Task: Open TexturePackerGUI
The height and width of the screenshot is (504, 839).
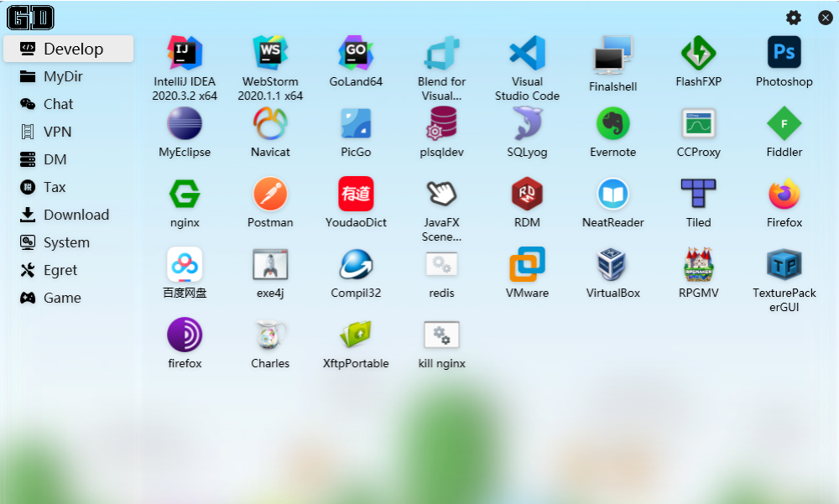Action: coord(784,264)
